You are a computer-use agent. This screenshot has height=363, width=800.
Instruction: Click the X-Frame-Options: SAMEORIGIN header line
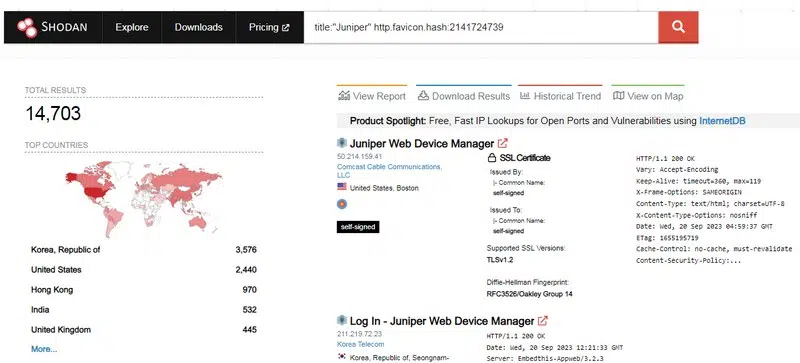point(689,192)
